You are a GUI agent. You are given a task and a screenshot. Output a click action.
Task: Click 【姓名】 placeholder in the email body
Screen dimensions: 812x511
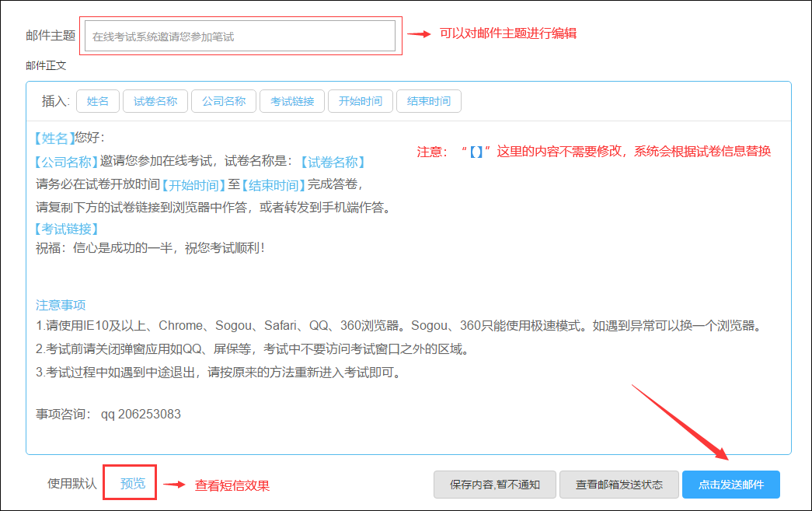coord(55,138)
